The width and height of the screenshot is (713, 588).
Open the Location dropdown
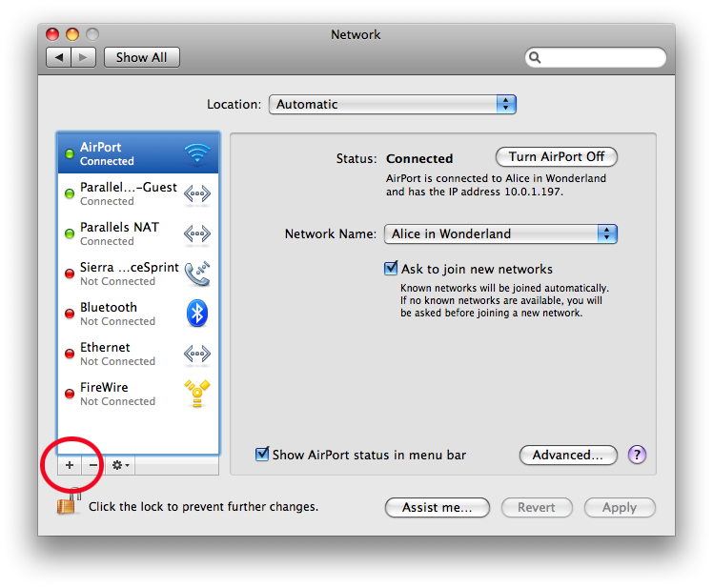[393, 104]
